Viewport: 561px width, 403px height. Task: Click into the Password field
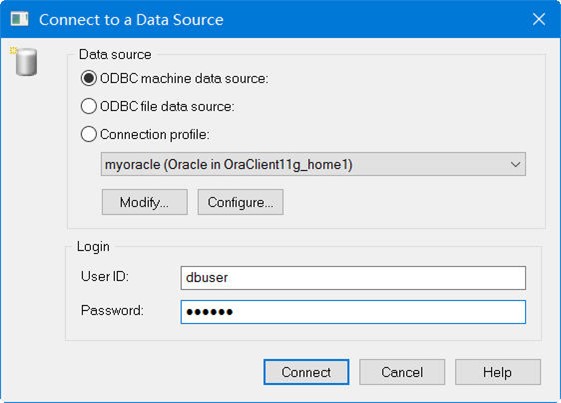[353, 312]
